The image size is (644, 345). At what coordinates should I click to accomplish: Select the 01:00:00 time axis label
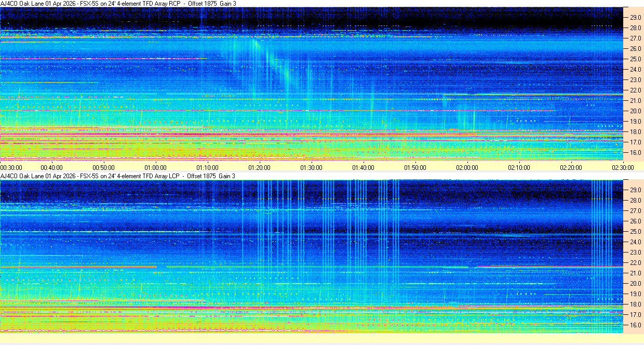click(155, 167)
